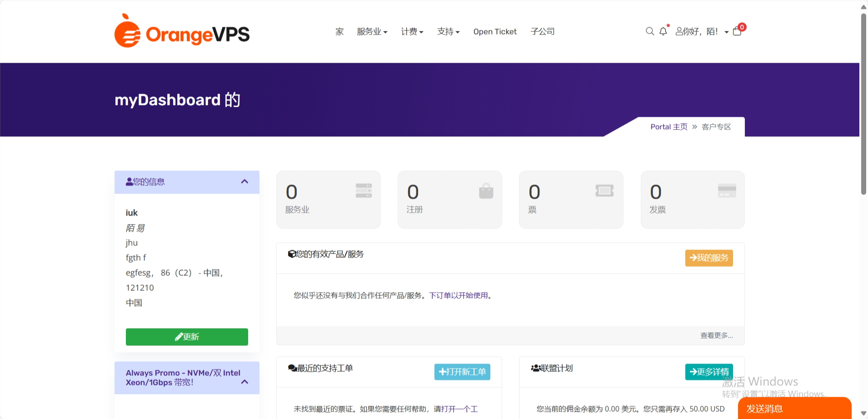Image resolution: width=868 pixels, height=419 pixels.
Task: Click the bag icon on the 注册 card
Action: pos(485,190)
